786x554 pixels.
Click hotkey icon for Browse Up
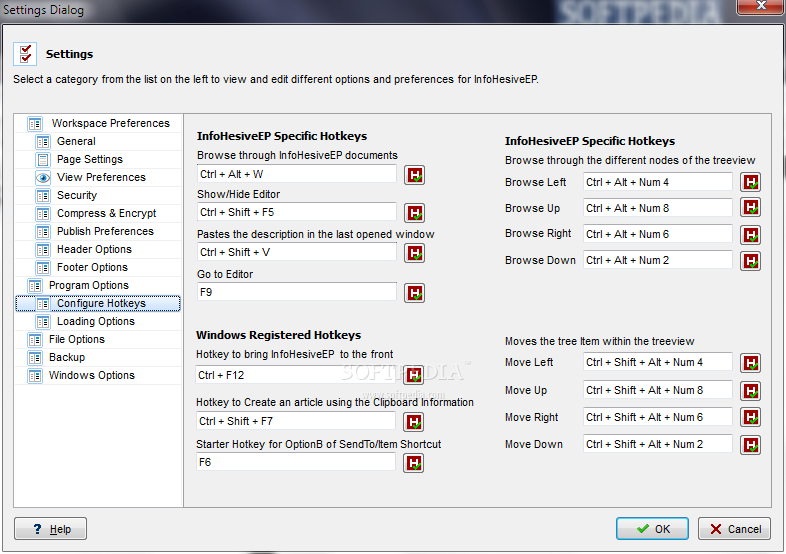tap(750, 208)
